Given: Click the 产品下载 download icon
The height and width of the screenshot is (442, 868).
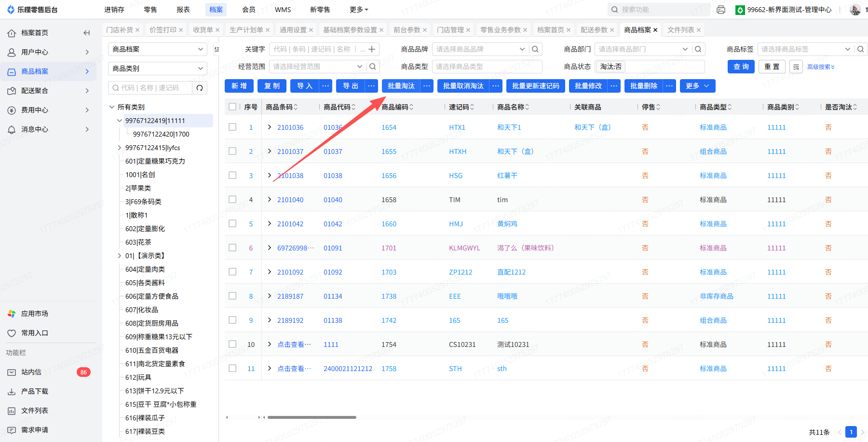Looking at the screenshot, I should 12,391.
